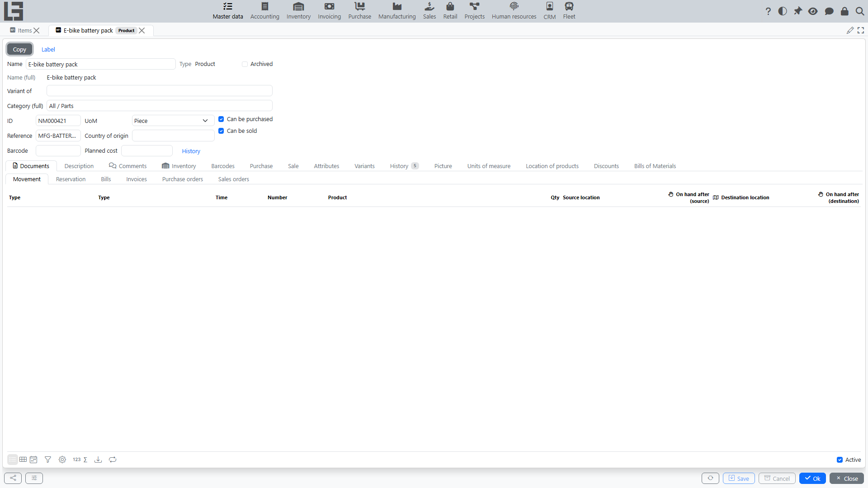Click the Variant of input field
Image resolution: width=868 pixels, height=488 pixels.
(159, 91)
